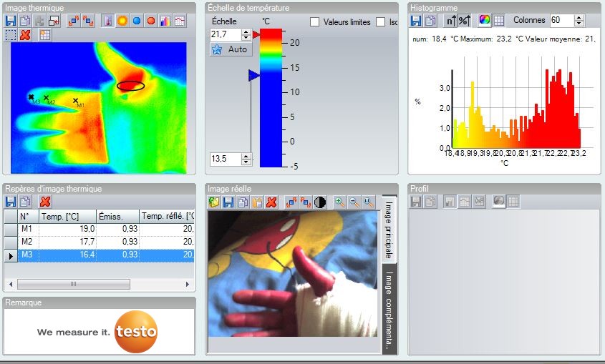Select the blue circle cold spot tool
Viewport: 605px width, 364px height.
[137, 21]
